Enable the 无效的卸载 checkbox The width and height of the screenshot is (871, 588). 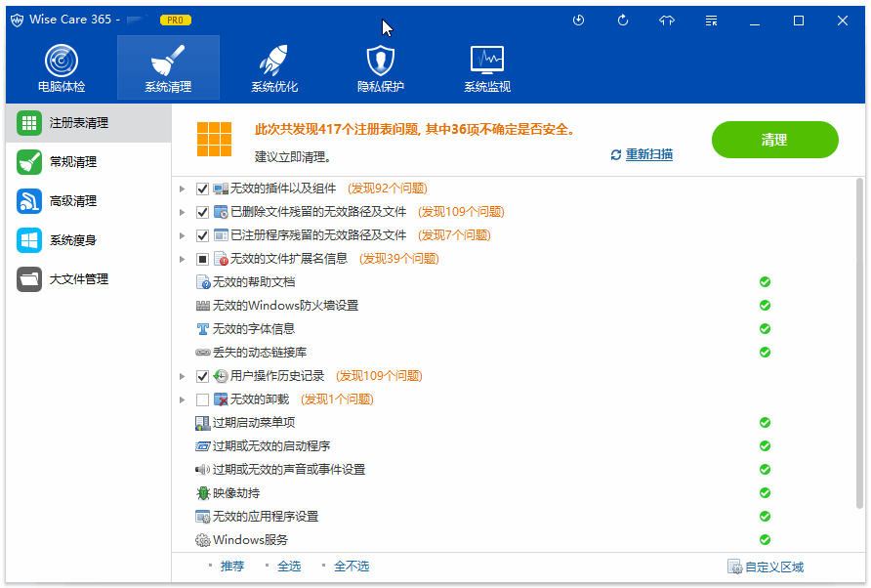(x=203, y=399)
